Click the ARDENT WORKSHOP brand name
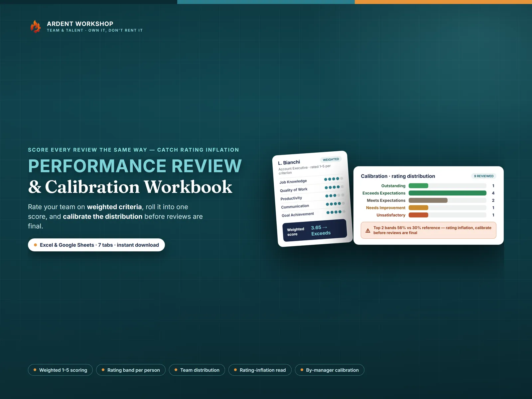The width and height of the screenshot is (532, 399). tap(80, 24)
